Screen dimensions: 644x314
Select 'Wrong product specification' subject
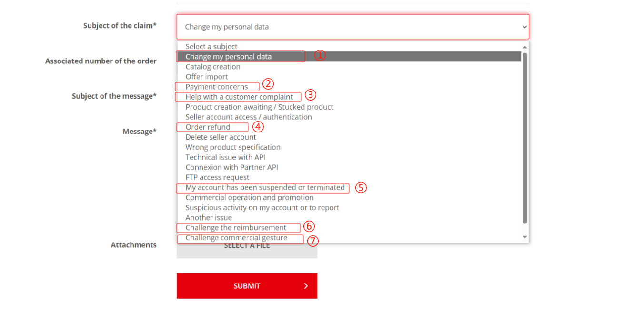click(x=233, y=147)
